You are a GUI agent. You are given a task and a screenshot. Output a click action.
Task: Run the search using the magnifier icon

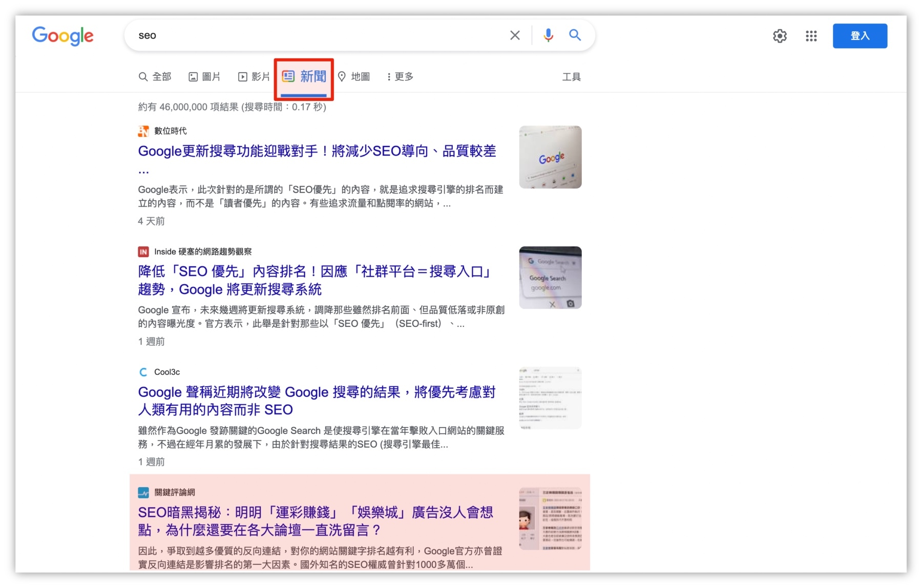575,35
